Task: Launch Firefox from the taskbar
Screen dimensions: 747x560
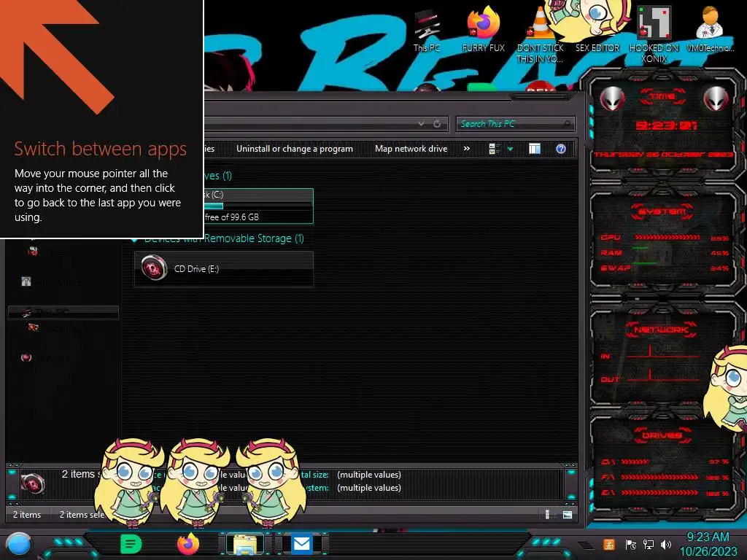Action: pos(188,544)
